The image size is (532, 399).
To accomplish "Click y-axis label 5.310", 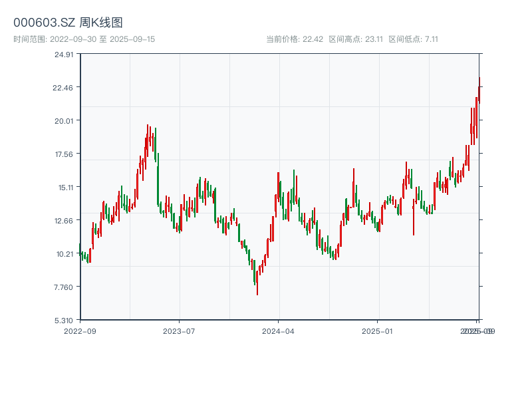I will click(64, 321).
